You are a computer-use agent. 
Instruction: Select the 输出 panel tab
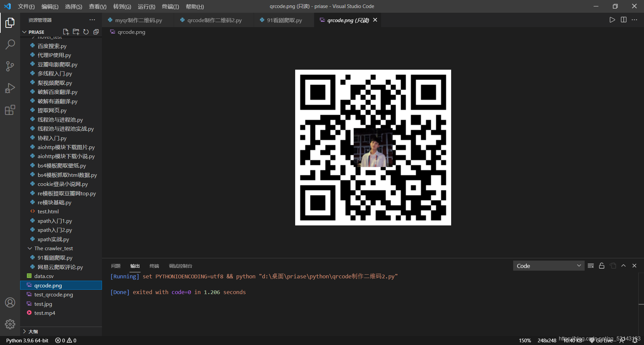[135, 266]
